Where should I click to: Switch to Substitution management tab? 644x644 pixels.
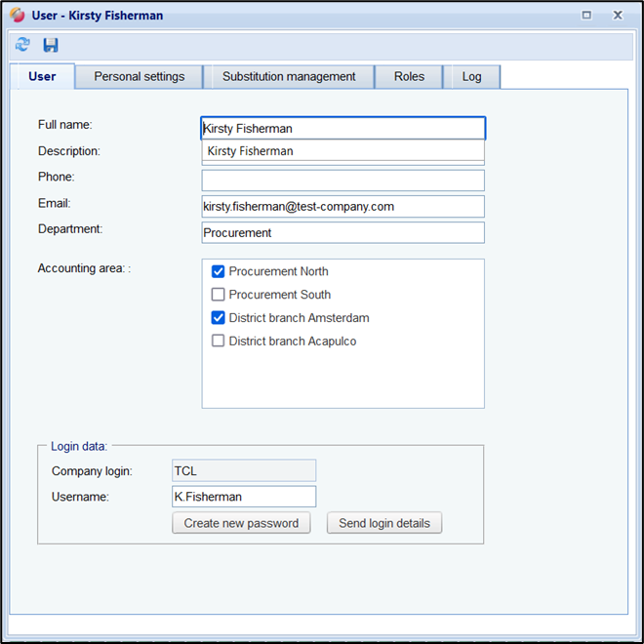coord(289,76)
